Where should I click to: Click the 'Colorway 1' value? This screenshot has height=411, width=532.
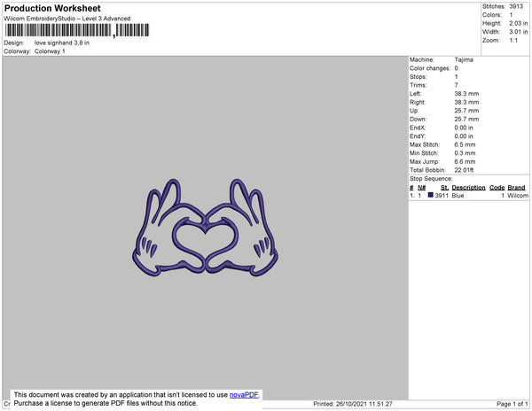pos(50,51)
